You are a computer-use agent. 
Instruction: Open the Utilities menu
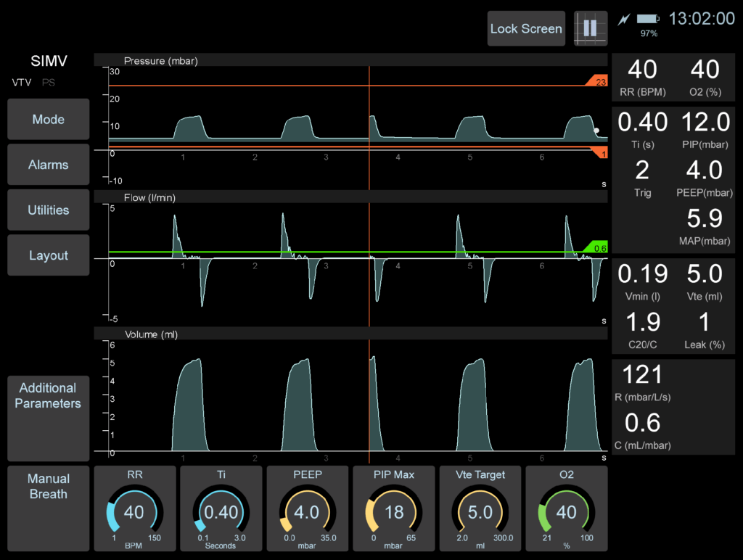[x=49, y=210]
